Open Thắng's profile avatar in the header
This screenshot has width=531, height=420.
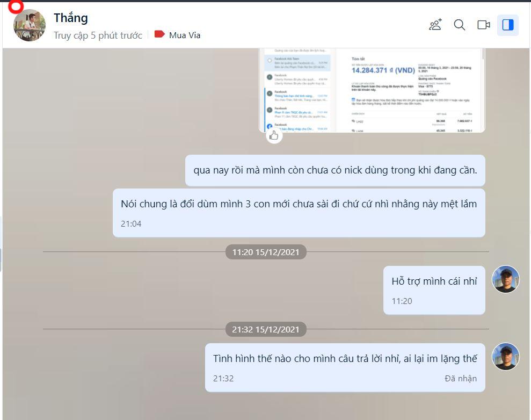click(30, 25)
